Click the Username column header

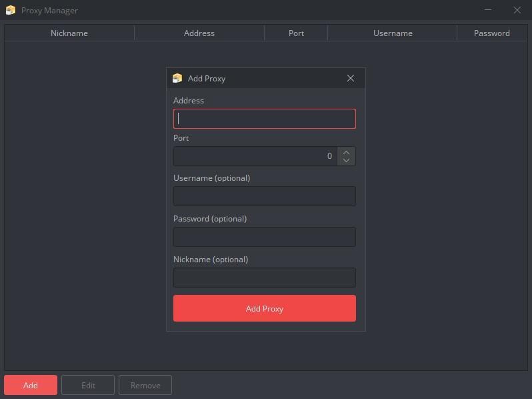(x=393, y=33)
